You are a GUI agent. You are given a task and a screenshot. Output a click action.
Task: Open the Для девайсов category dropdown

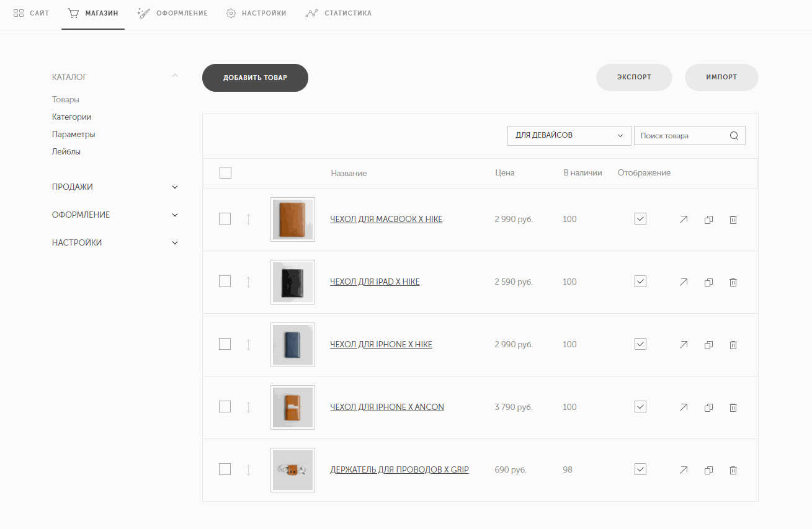click(569, 136)
